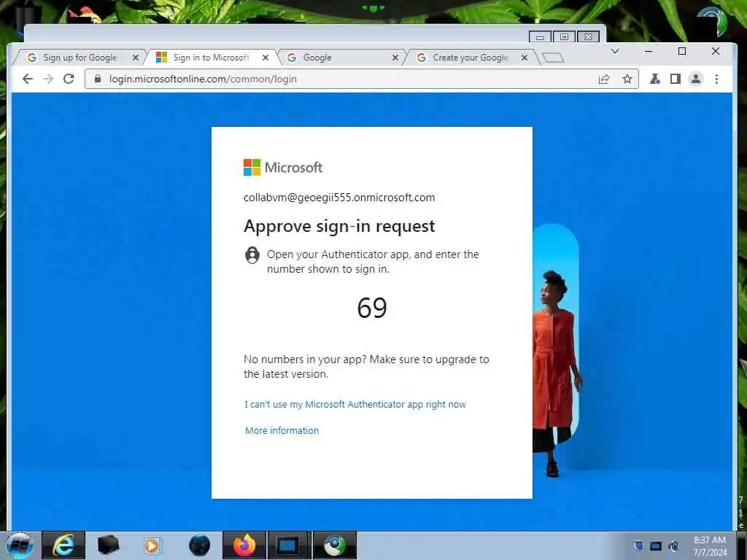The height and width of the screenshot is (560, 747).
Task: Click I can't use my Microsoft Authenticator link
Action: [355, 404]
